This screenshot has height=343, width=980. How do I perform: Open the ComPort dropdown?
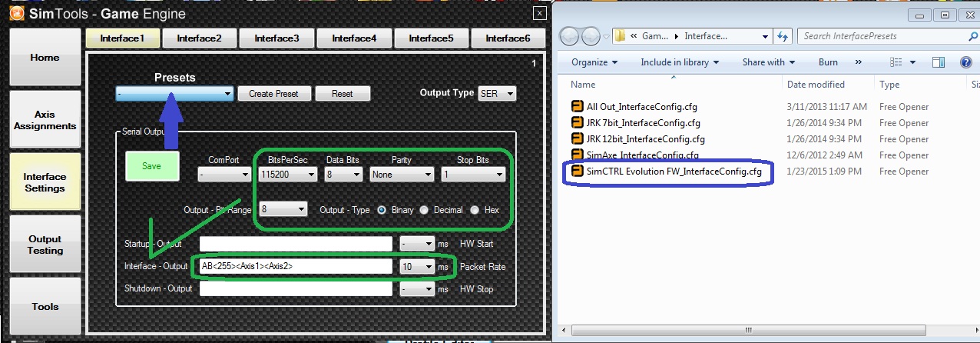[x=223, y=175]
